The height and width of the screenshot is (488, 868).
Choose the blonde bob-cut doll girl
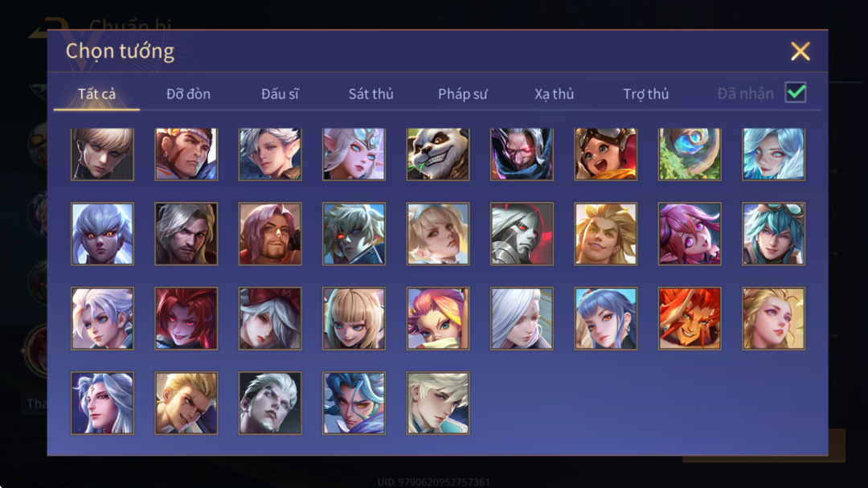tap(354, 318)
